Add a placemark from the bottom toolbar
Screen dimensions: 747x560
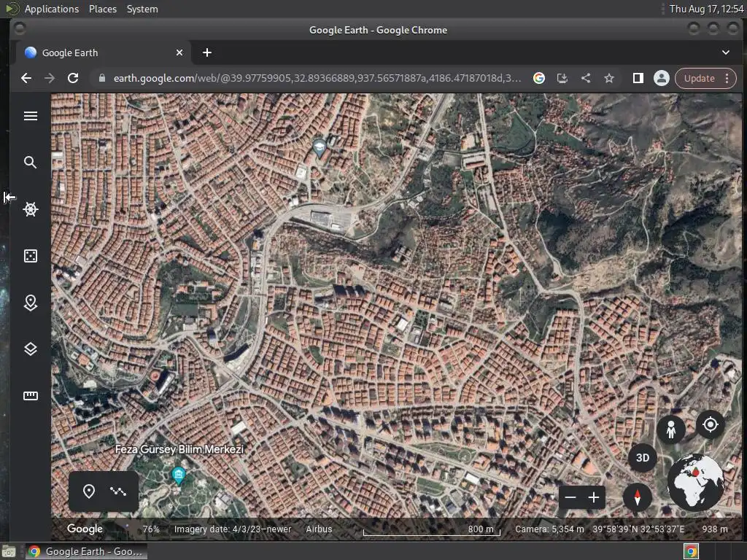click(88, 491)
